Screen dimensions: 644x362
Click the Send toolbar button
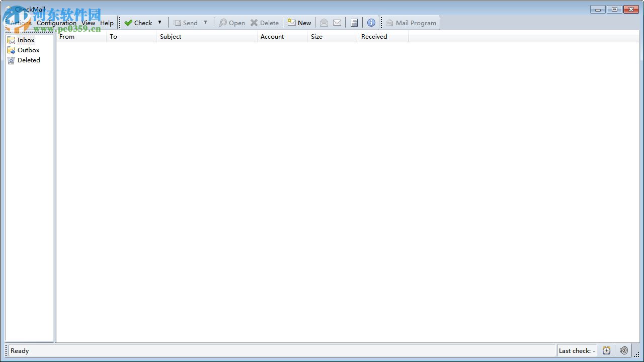pos(185,23)
